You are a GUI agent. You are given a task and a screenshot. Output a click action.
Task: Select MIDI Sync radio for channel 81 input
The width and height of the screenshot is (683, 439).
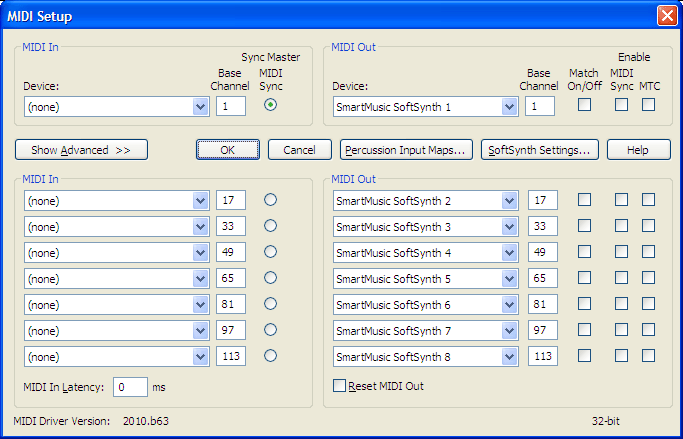pyautogui.click(x=270, y=304)
